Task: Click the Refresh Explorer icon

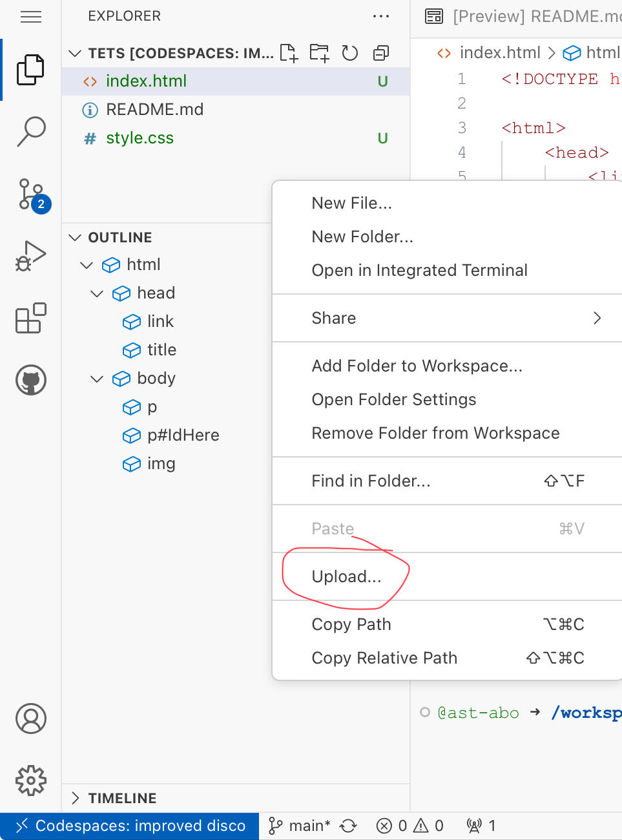Action: [x=350, y=53]
